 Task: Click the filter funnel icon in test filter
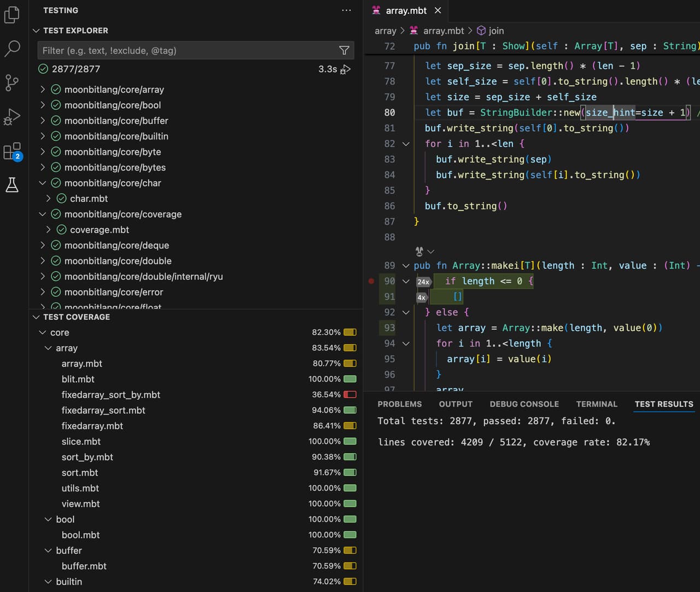[344, 50]
